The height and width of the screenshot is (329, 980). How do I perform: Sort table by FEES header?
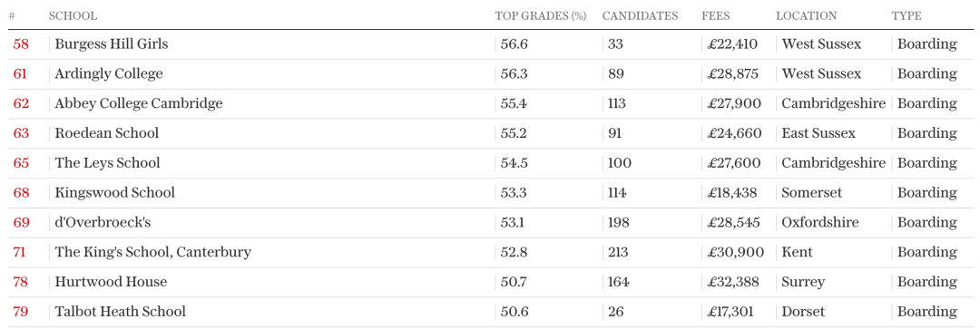click(x=716, y=16)
